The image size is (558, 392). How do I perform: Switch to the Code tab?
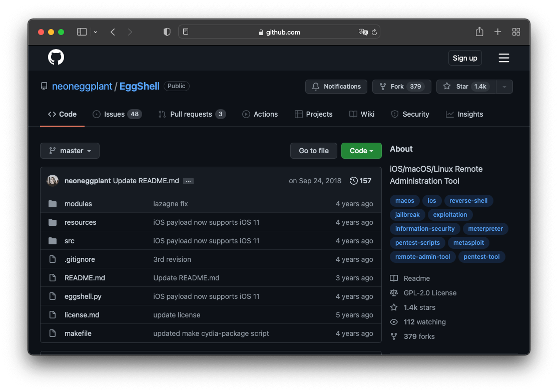point(62,114)
